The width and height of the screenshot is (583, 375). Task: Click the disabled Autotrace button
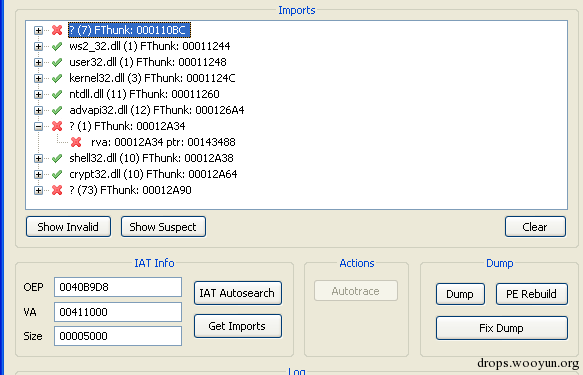point(356,291)
